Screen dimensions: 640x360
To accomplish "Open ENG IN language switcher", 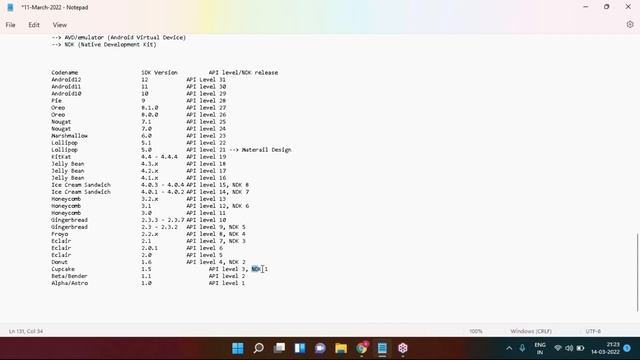I will tap(540, 349).
